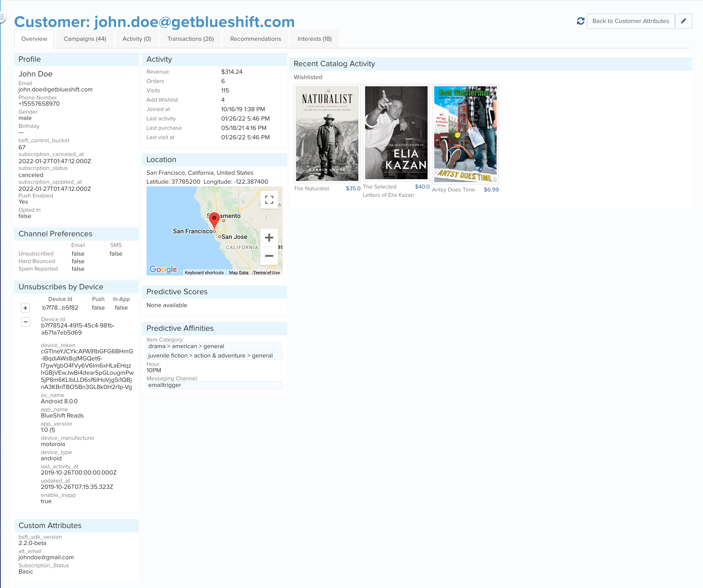703x588 pixels.
Task: Click the revenue value $314.24
Action: [x=232, y=72]
